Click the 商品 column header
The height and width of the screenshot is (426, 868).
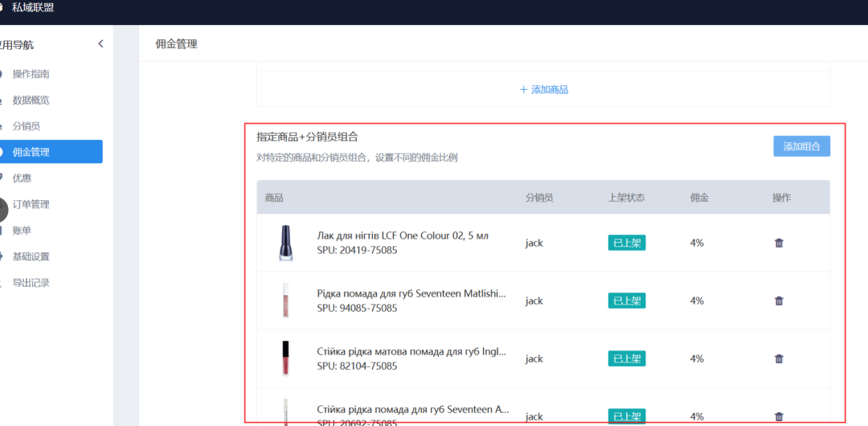274,197
